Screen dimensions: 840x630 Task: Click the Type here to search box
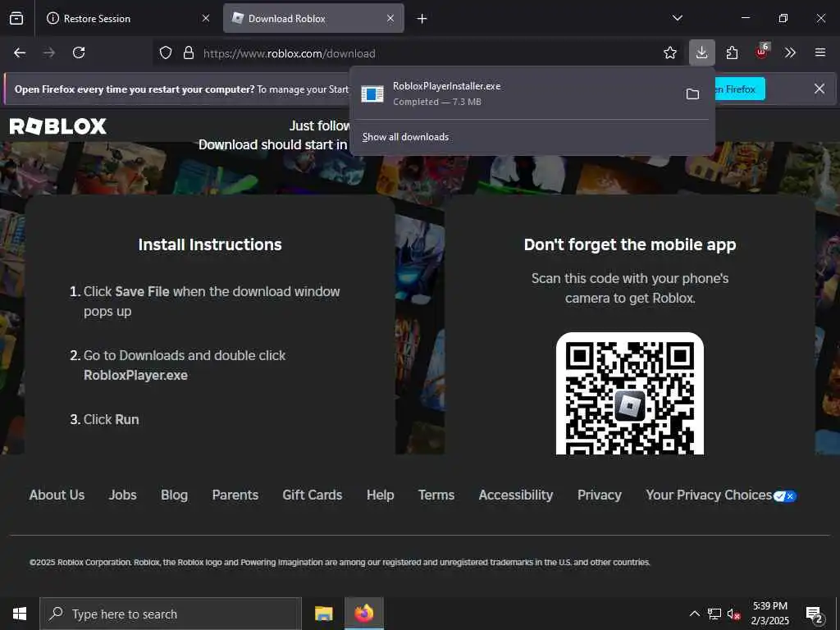171,614
